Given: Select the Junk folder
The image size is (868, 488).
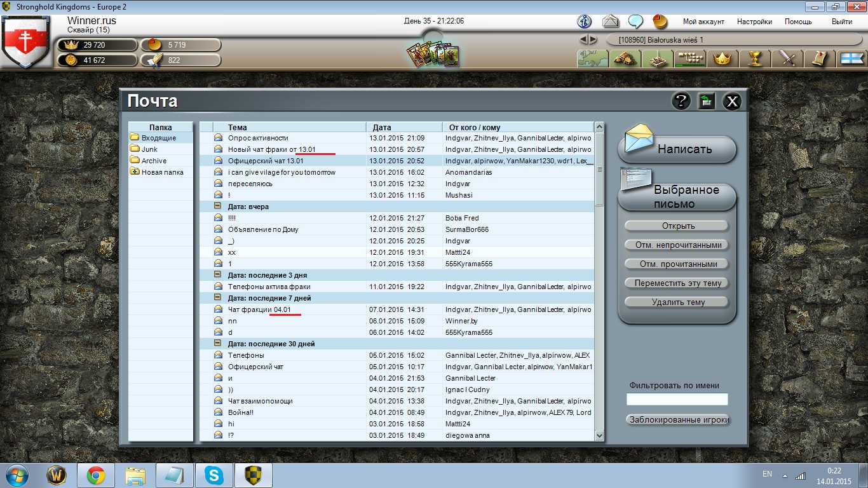Looking at the screenshot, I should (x=161, y=149).
